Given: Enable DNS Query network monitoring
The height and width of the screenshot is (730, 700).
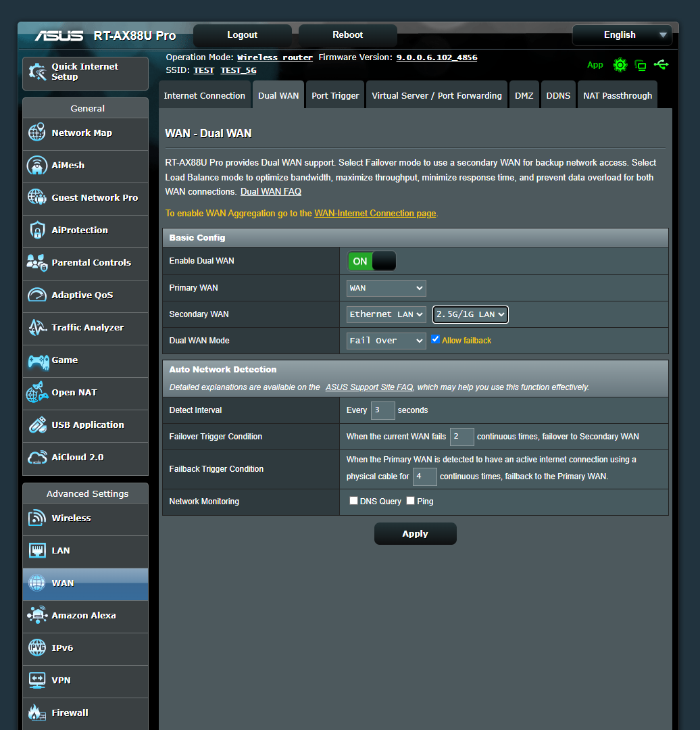Looking at the screenshot, I should (354, 500).
